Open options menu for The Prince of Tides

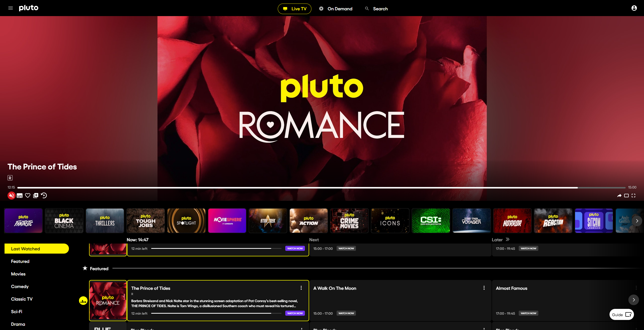click(x=301, y=288)
